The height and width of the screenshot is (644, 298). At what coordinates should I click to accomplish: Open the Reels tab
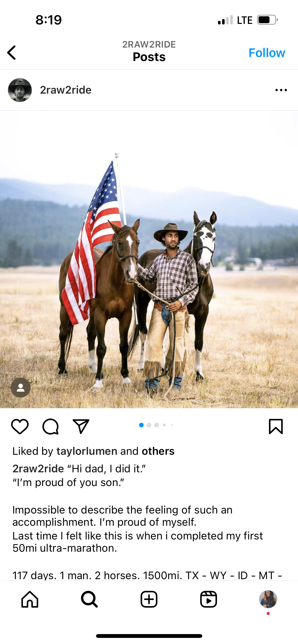tap(209, 599)
